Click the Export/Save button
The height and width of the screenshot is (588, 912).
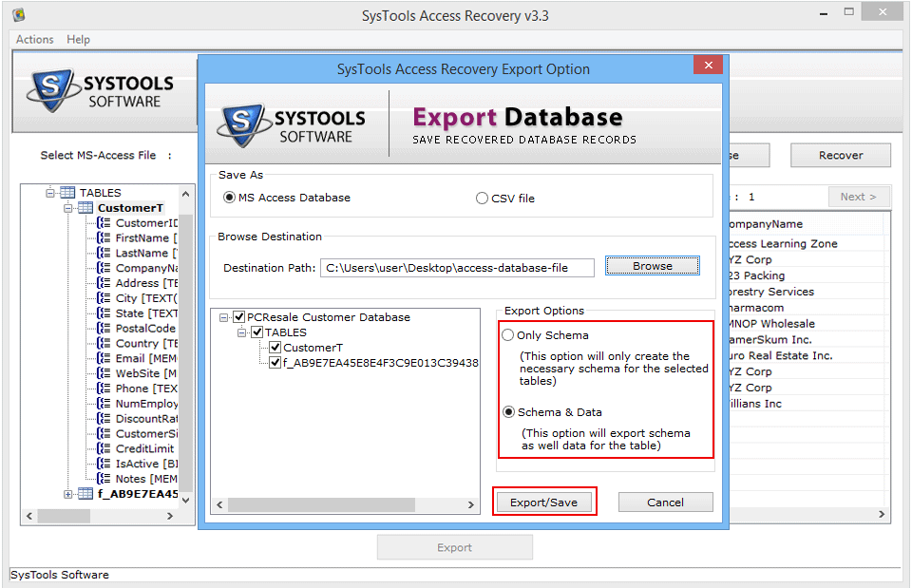tap(543, 502)
